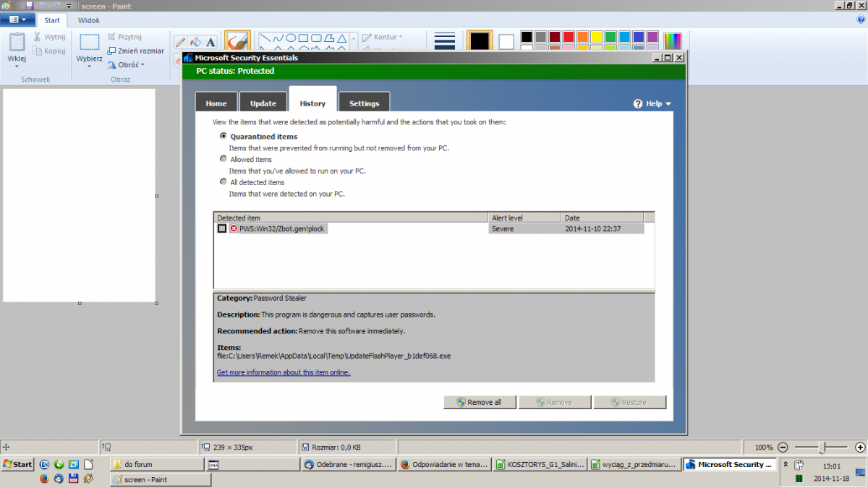The image size is (868, 488).
Task: Click Przytnij crop in Paint ribbon
Action: [124, 37]
